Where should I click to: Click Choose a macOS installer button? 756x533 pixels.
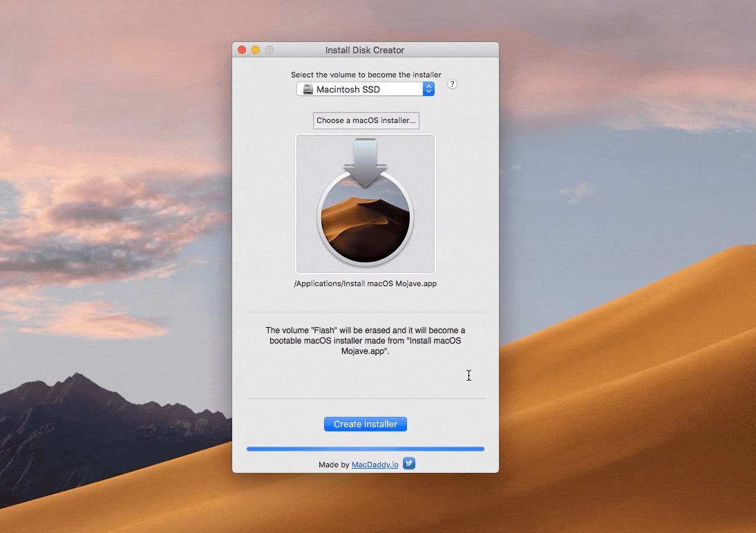(x=366, y=120)
